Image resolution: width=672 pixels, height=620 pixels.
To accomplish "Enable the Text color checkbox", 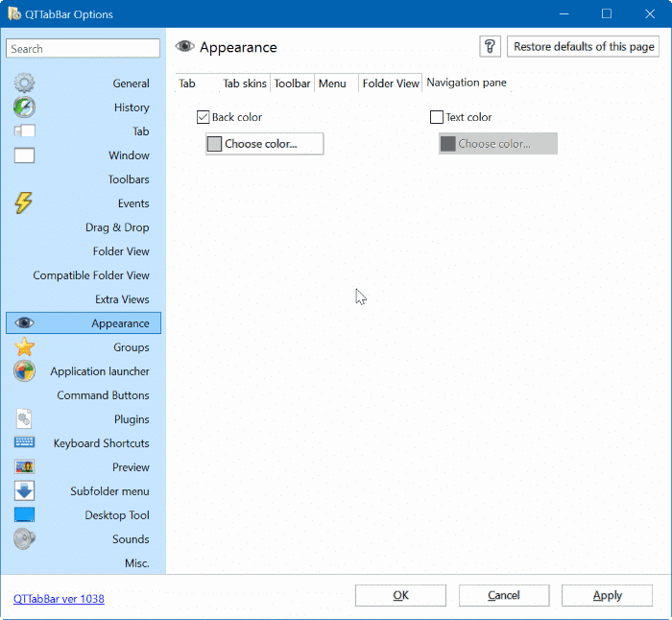I will (436, 117).
